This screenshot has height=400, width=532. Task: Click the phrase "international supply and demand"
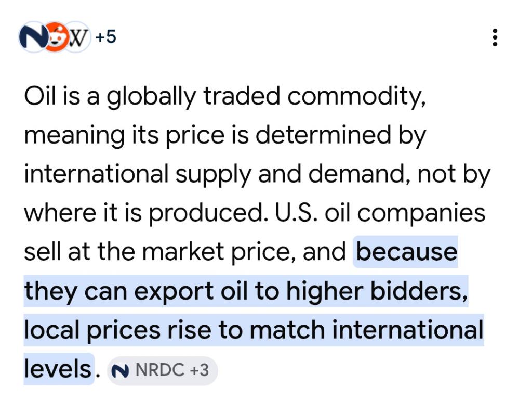[x=212, y=174]
